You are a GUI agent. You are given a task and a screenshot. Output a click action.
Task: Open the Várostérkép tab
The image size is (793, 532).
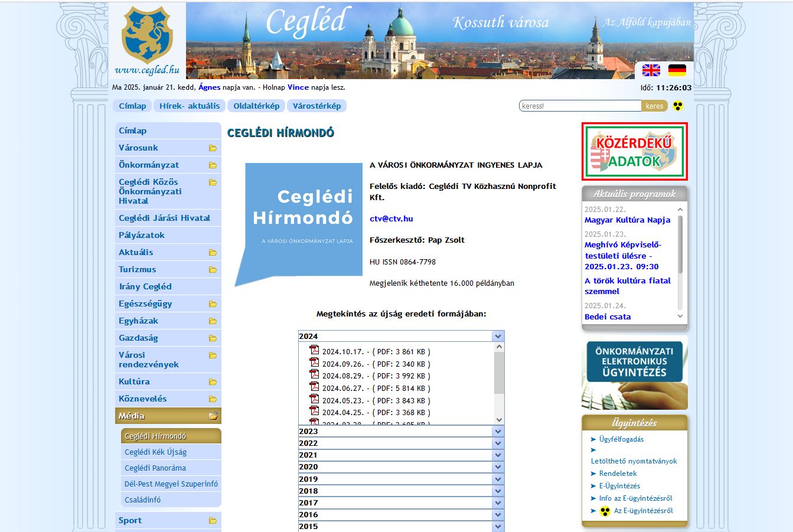point(317,106)
